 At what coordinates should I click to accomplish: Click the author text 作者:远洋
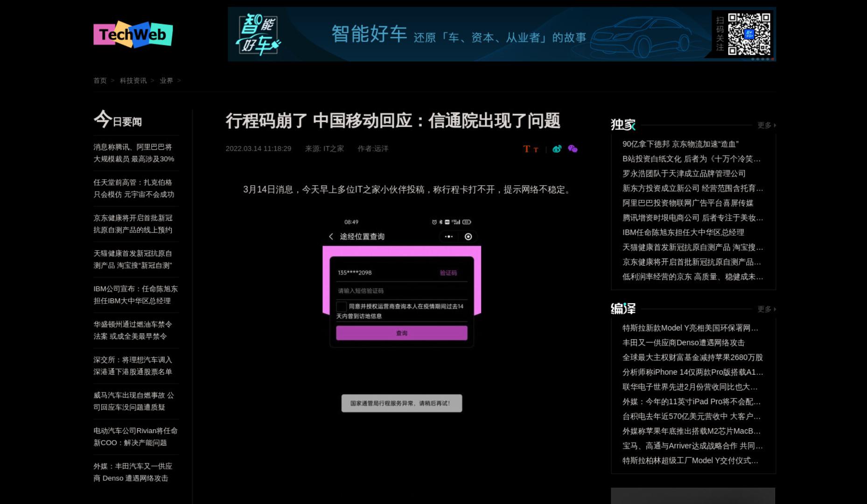tap(373, 148)
